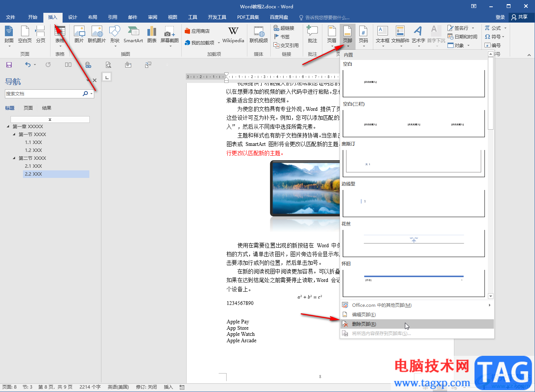Insert a 批注 comment

(312, 34)
